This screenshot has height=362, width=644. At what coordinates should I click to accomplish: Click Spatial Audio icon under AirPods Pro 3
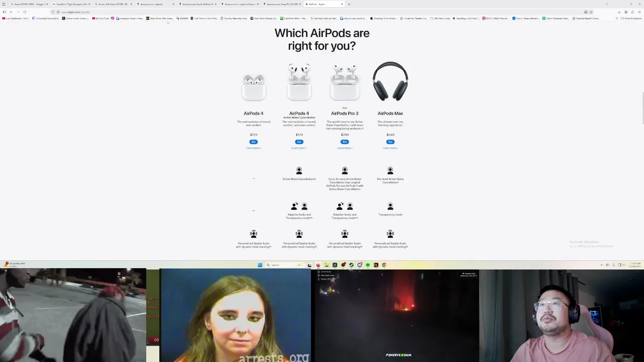point(345,234)
